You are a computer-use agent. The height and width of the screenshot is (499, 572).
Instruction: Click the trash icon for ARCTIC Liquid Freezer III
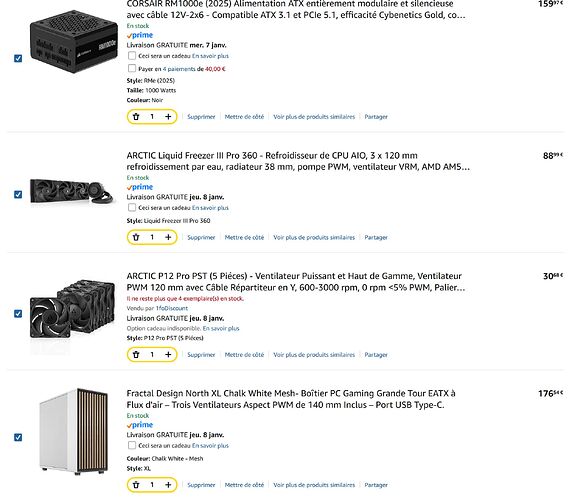click(136, 237)
